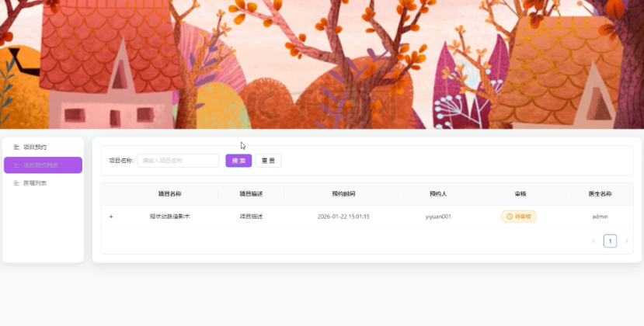The width and height of the screenshot is (644, 326).
Task: Click the 审核 column header
Action: coord(520,194)
